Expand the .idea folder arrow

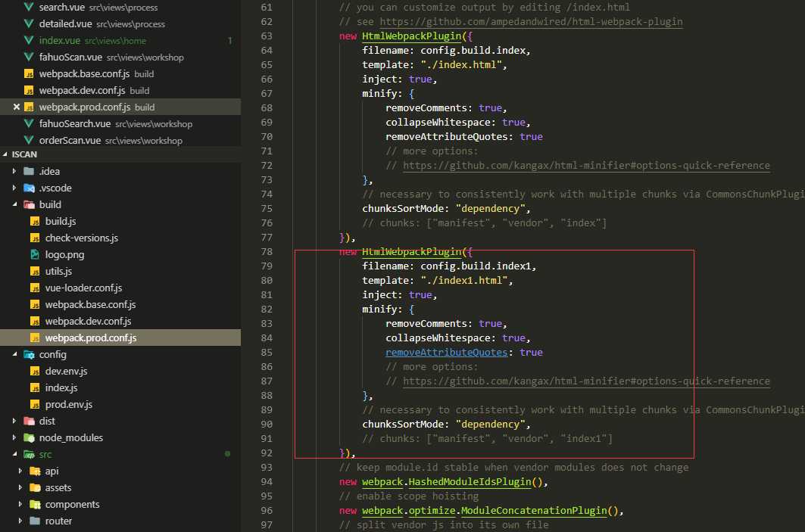(x=14, y=171)
